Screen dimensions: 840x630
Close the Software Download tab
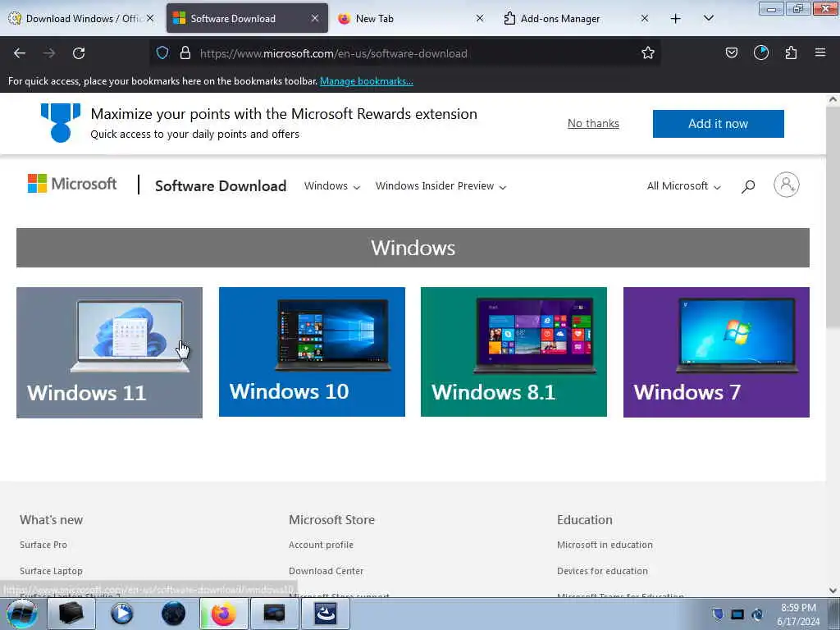click(x=315, y=18)
